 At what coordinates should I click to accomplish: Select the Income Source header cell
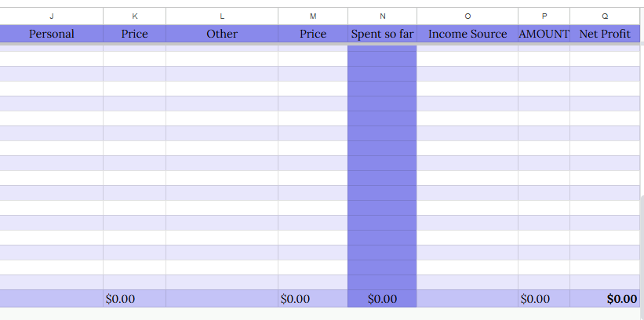click(x=468, y=34)
